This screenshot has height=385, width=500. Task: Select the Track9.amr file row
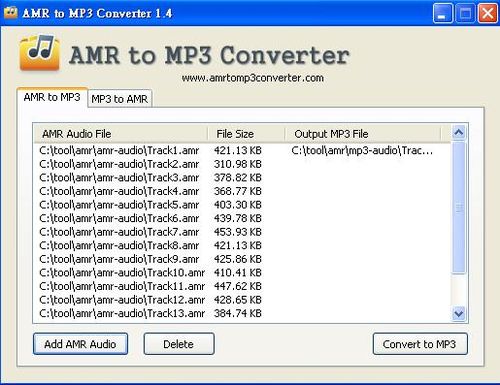click(242, 259)
